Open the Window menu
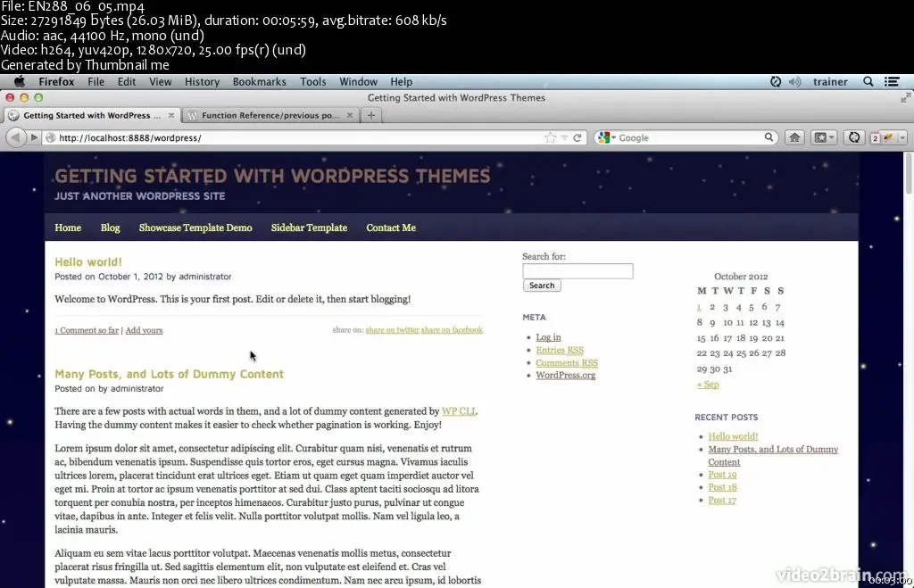The height and width of the screenshot is (588, 914). (358, 81)
